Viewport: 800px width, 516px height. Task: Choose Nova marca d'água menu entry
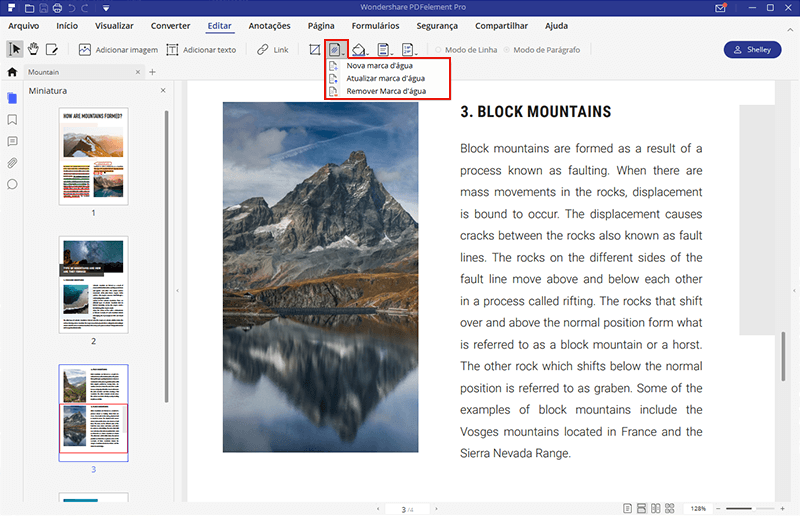click(x=379, y=65)
